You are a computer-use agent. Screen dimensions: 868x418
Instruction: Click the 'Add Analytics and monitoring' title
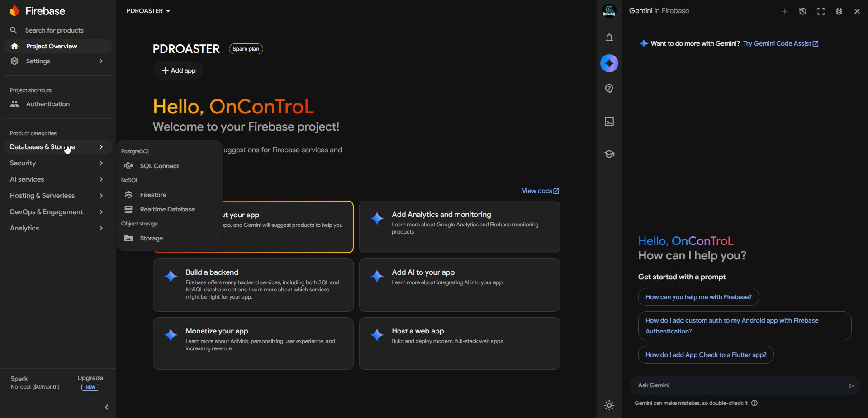441,214
